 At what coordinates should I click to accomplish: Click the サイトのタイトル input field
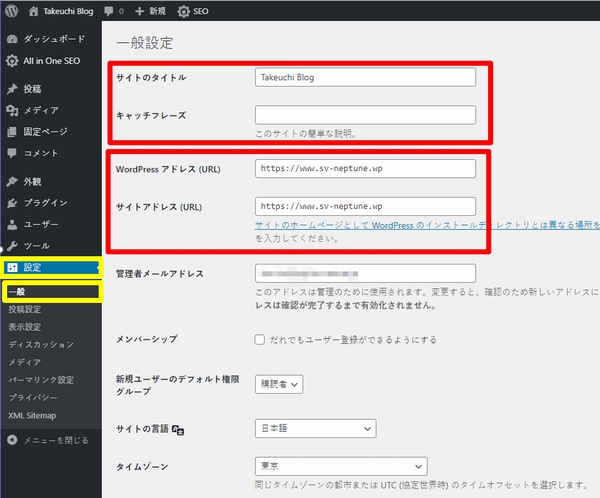(365, 77)
